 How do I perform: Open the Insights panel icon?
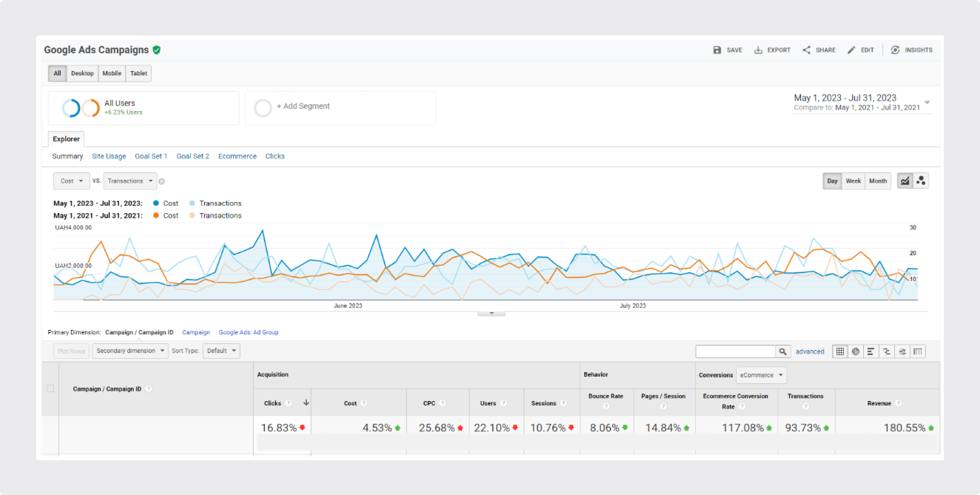click(895, 50)
